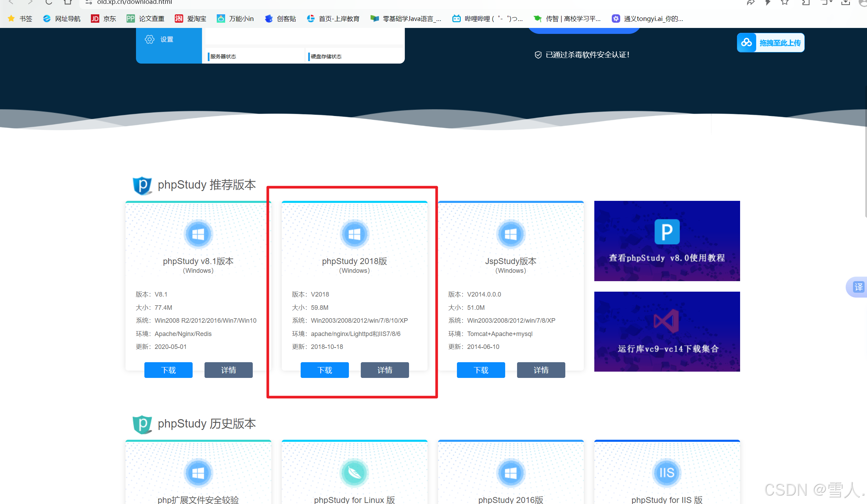Click the browser reload button
Screen dimensions: 867x504
49,2
